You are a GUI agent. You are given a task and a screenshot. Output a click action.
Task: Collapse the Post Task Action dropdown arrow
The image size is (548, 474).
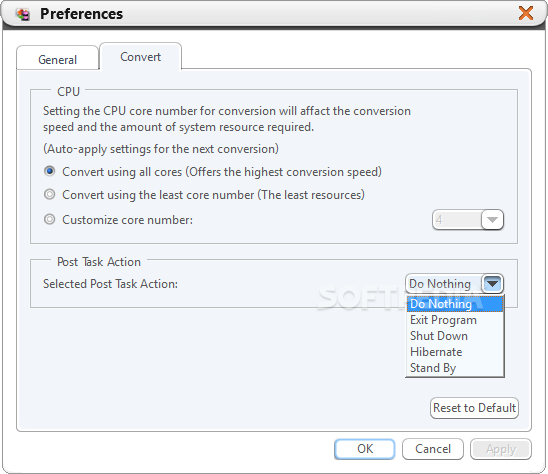coord(492,283)
